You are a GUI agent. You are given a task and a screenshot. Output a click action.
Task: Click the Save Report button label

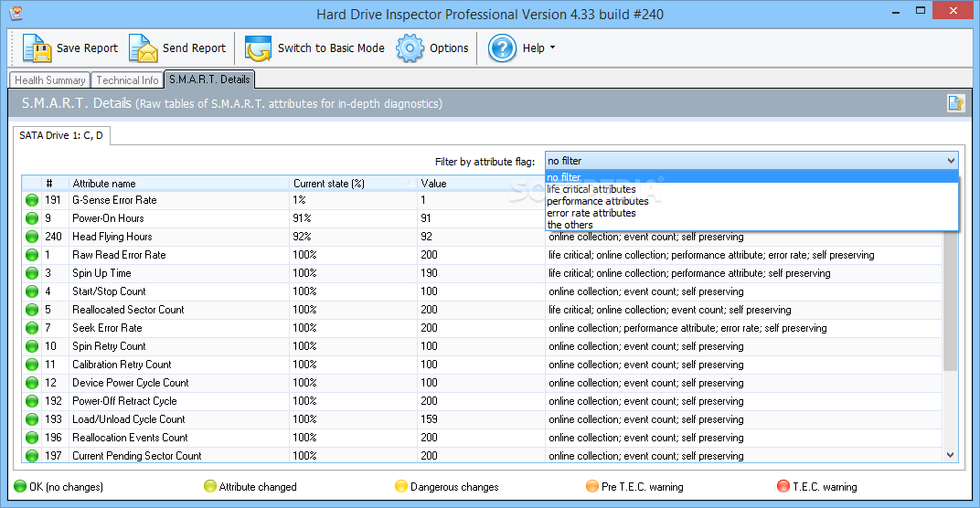pos(87,48)
